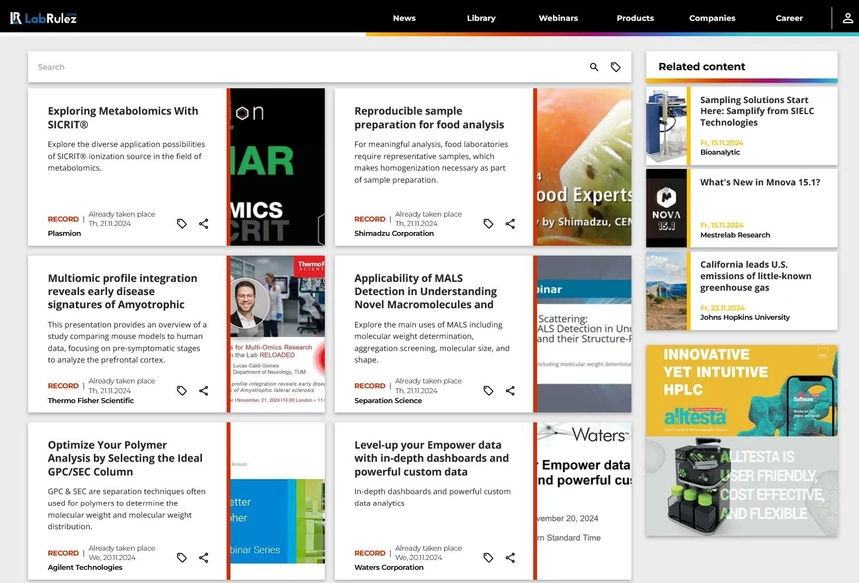This screenshot has height=583, width=859.
Task: Click tag icon on Exploring Metabolomics card
Action: (x=182, y=224)
